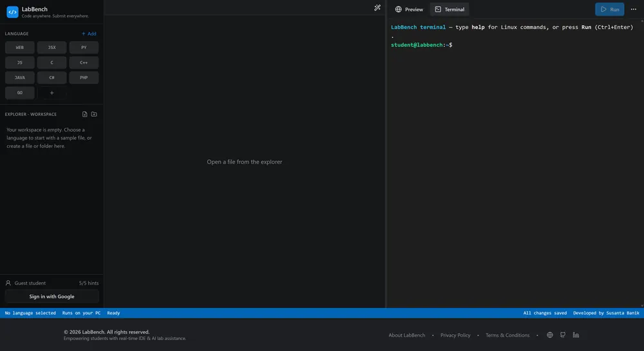The image size is (644, 351).
Task: Click the 'Guest student' label
Action: (x=30, y=283)
